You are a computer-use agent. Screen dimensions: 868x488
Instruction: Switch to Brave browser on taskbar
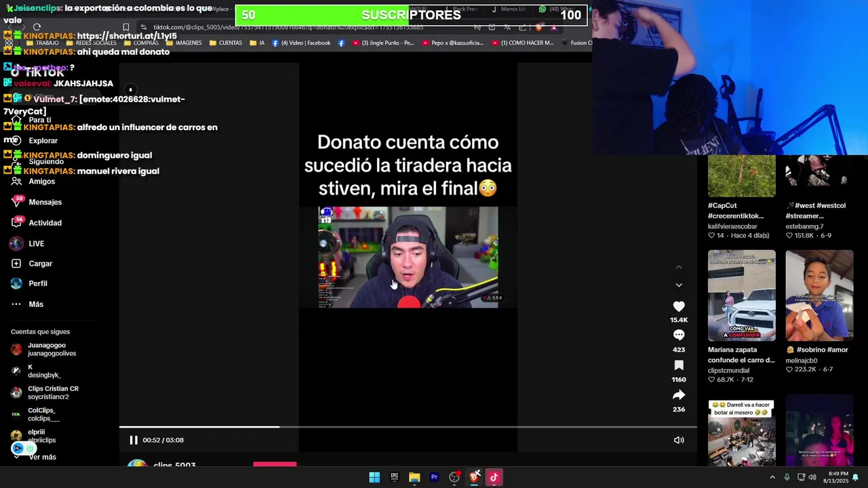pyautogui.click(x=475, y=477)
